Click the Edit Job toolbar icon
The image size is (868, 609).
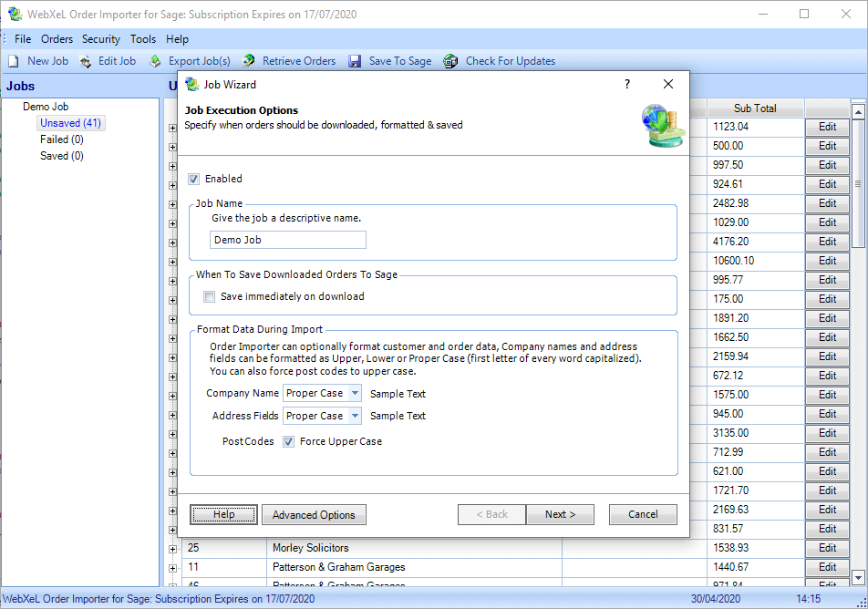tap(86, 61)
